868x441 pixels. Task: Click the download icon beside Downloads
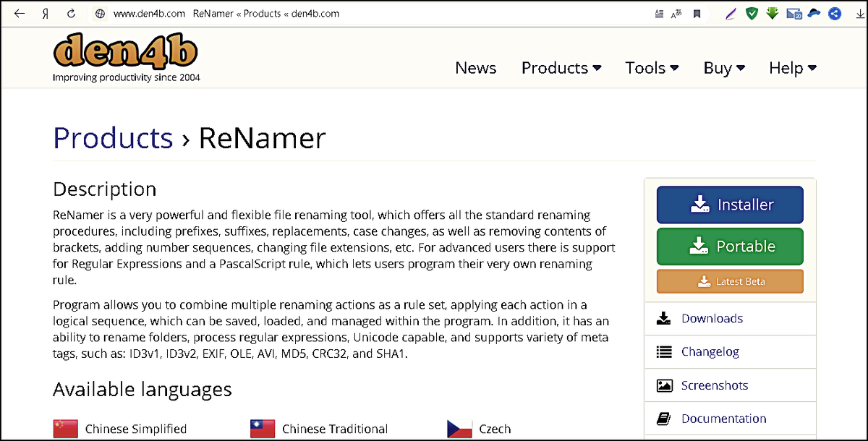pyautogui.click(x=664, y=318)
